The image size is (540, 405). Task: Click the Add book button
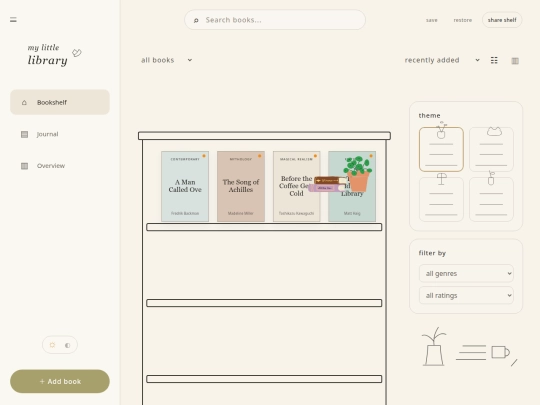point(60,382)
